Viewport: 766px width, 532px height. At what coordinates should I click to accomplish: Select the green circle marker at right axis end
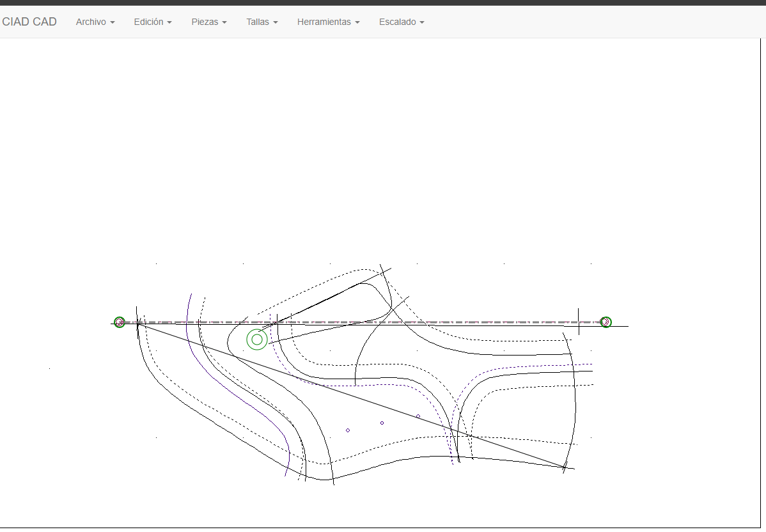606,322
